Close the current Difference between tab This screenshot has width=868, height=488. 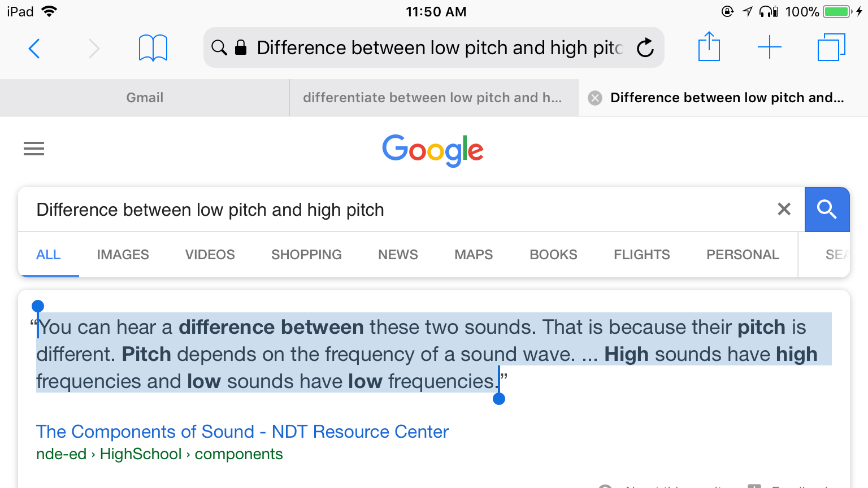coord(595,98)
